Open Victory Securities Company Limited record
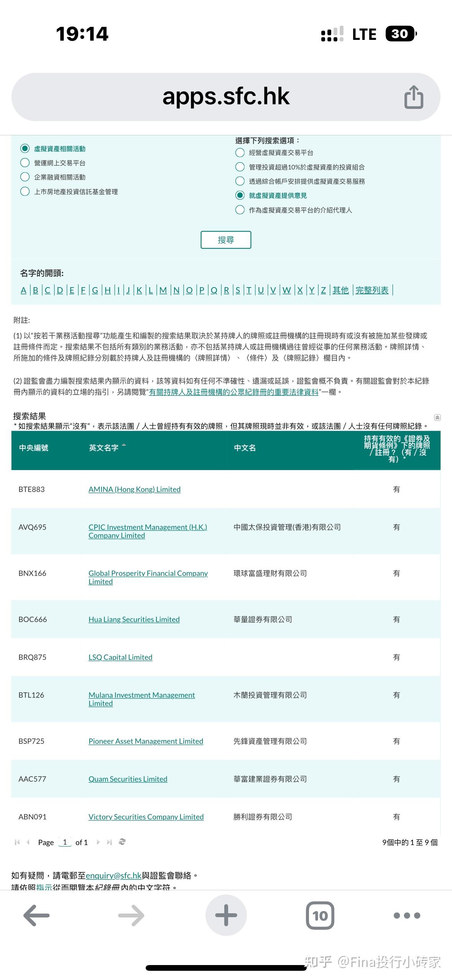Viewport: 452px width, 980px height. coord(146,817)
